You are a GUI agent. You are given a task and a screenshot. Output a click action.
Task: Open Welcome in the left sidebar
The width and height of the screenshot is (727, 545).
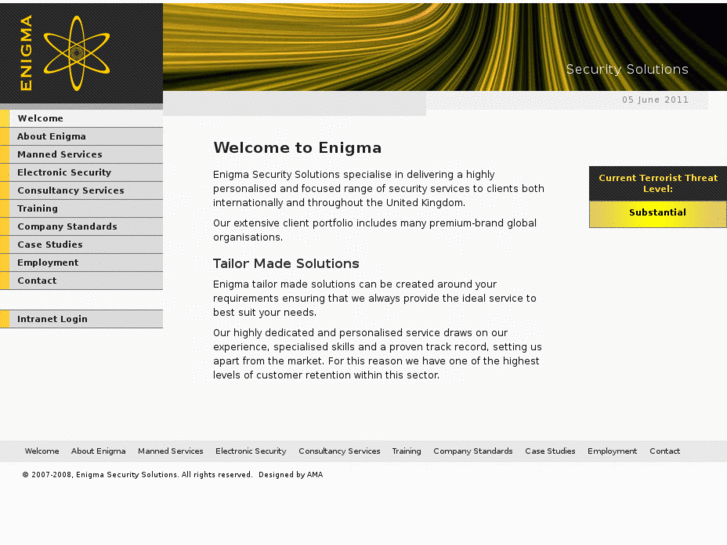40,118
